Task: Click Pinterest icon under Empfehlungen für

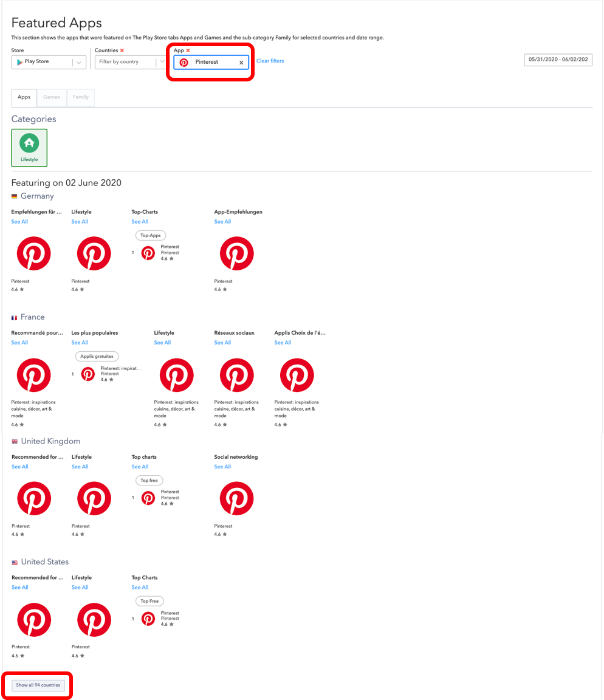Action: point(33,253)
